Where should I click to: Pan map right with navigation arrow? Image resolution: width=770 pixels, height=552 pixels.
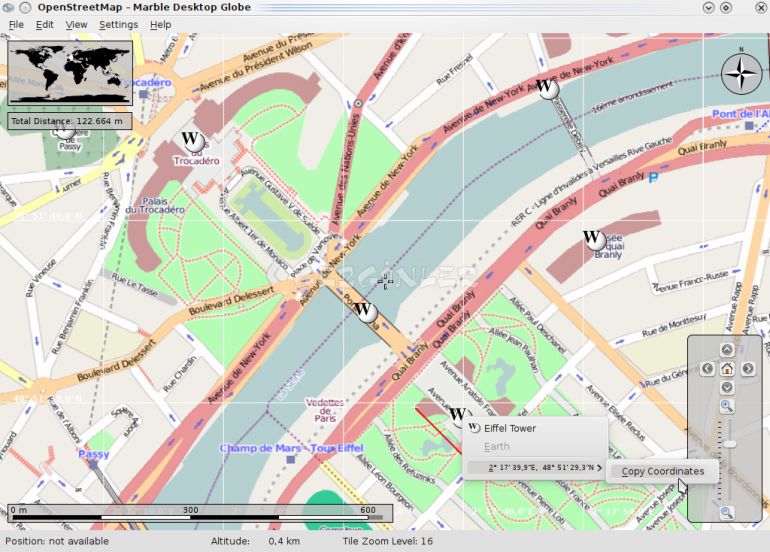747,368
